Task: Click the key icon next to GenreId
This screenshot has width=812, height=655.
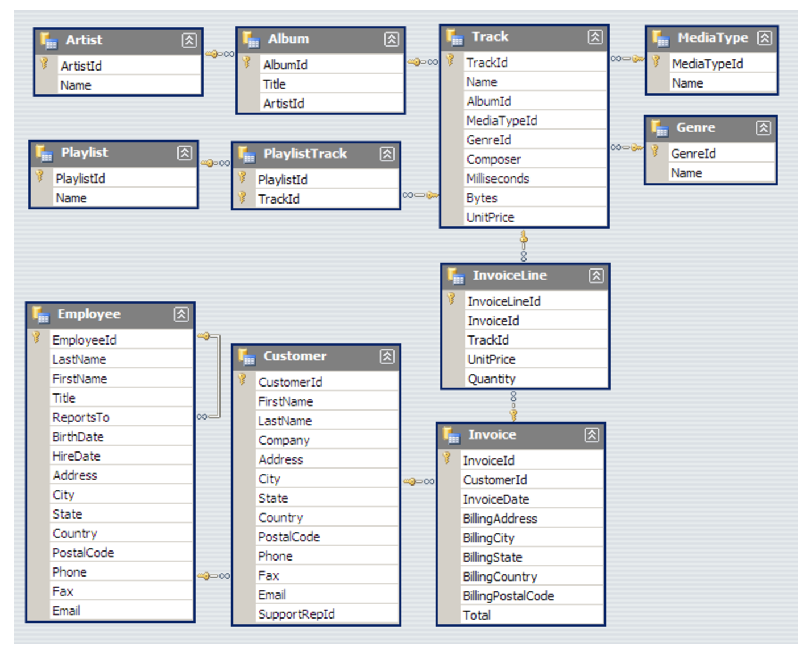Action: [655, 151]
